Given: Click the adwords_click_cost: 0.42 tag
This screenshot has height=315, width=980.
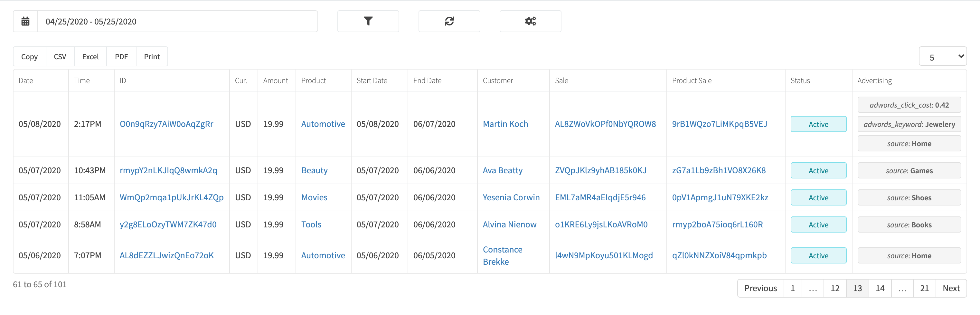Looking at the screenshot, I should coord(909,105).
